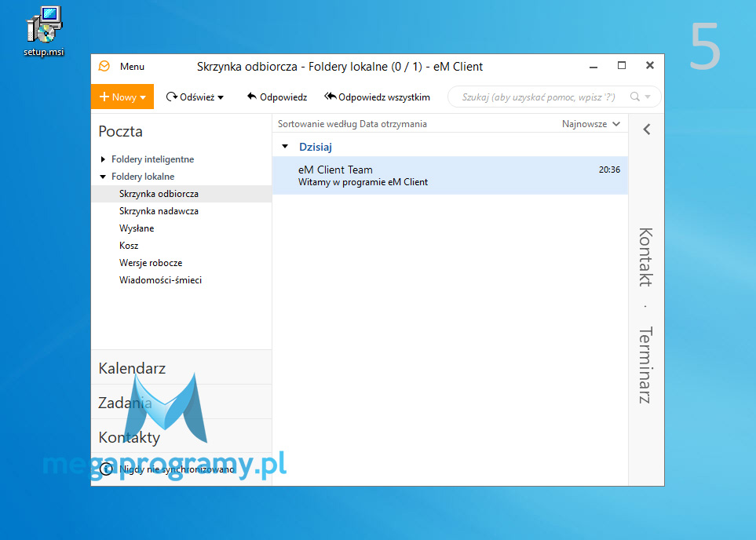Click Odśwież to refresh mail
Image resolution: width=756 pixels, height=540 pixels.
[x=190, y=97]
